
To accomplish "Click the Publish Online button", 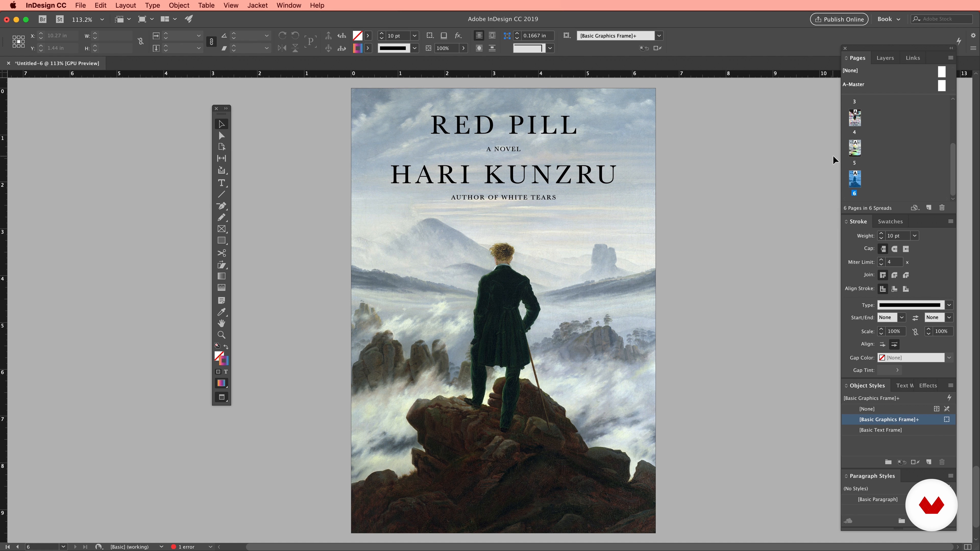I will [839, 19].
